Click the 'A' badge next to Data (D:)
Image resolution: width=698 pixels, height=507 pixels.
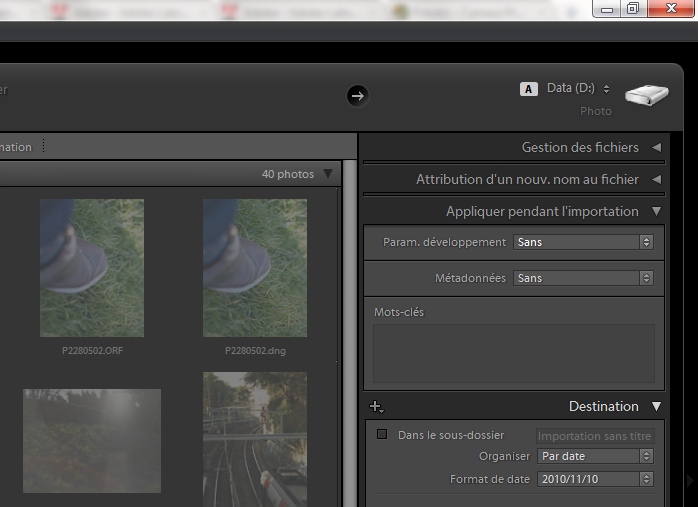[529, 89]
